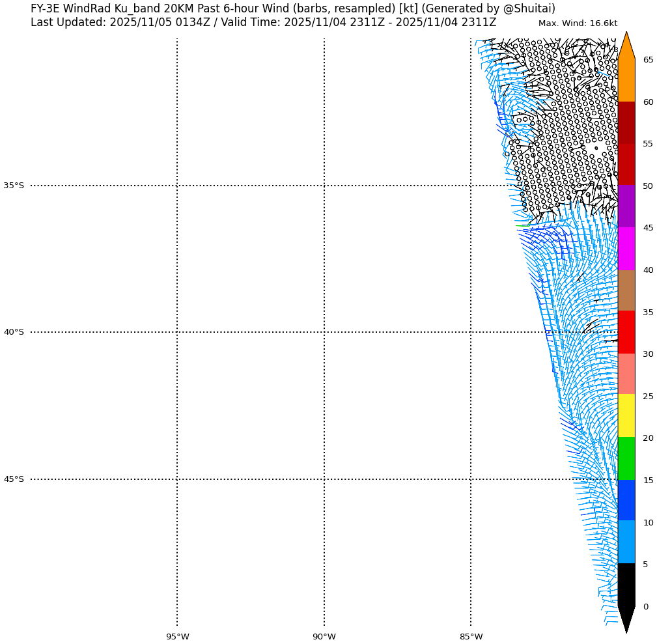Click the 45°S latitude label
This screenshot has width=657, height=644.
tap(14, 479)
